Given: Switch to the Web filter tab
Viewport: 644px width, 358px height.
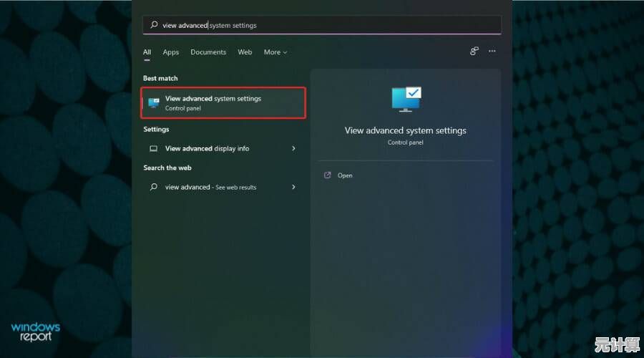Looking at the screenshot, I should 245,52.
